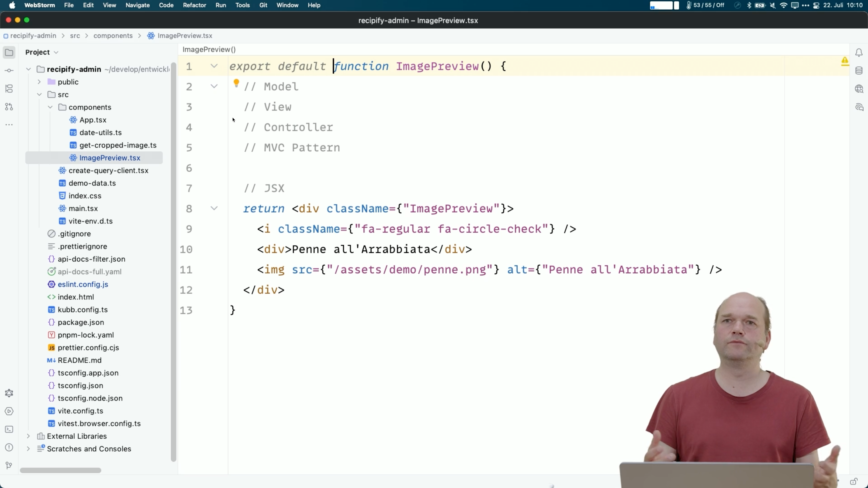Toggle the Project tool window folder button
The image size is (868, 488).
[x=9, y=52]
